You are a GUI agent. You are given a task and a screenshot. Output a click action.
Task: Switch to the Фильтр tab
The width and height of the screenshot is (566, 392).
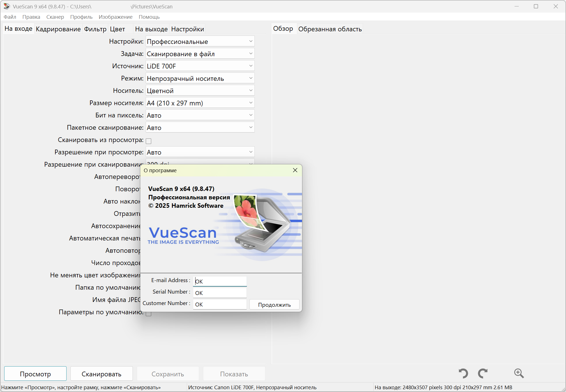(95, 29)
